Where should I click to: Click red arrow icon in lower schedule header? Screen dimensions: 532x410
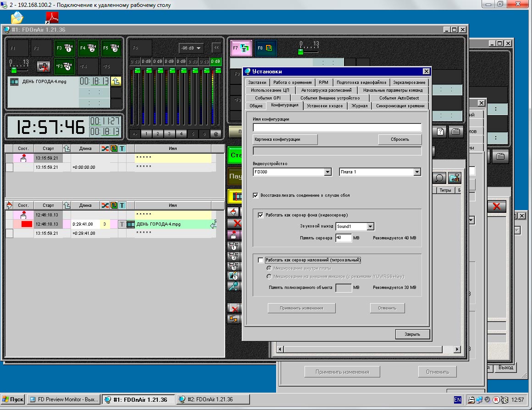tap(9, 205)
